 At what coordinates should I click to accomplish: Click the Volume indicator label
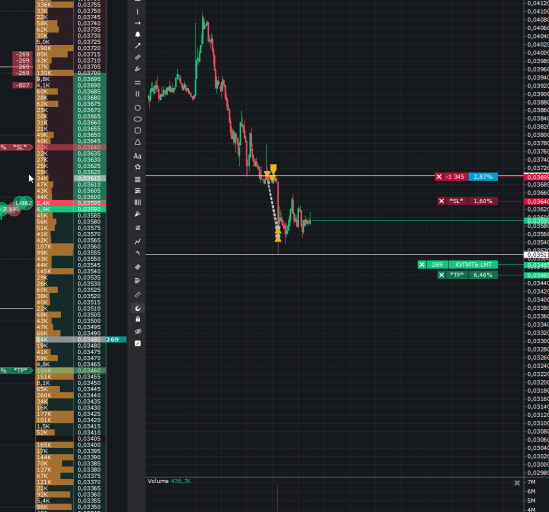point(158,481)
